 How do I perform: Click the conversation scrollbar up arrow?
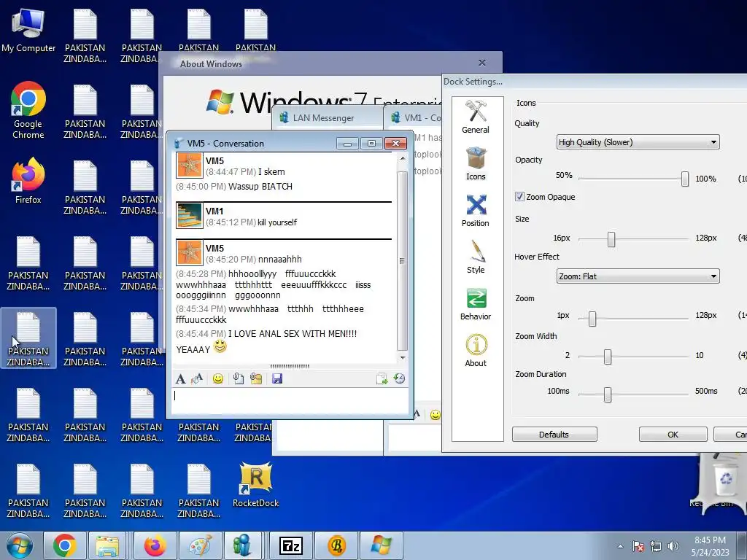coord(403,158)
